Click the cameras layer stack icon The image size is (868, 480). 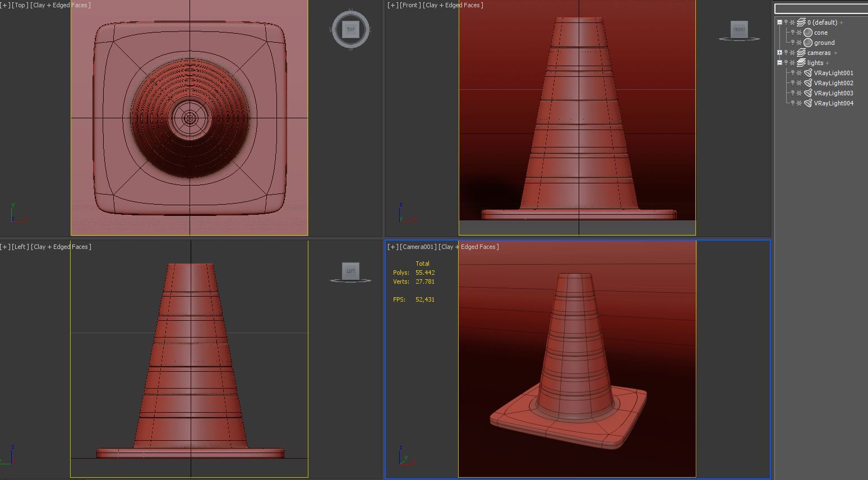click(801, 53)
